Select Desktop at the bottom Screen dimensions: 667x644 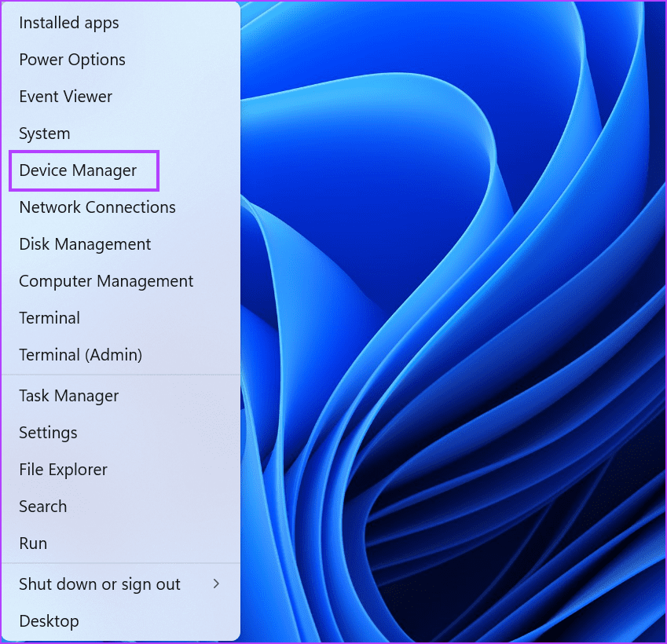49,621
